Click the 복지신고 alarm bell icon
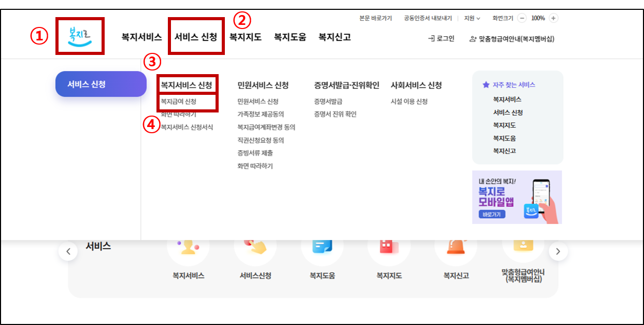 tap(456, 249)
